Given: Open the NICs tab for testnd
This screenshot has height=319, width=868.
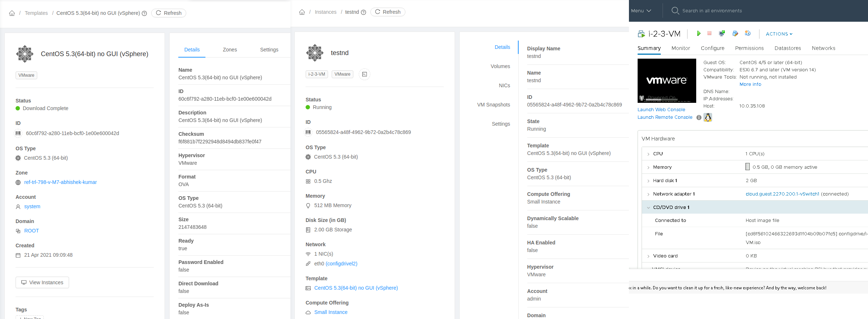Looking at the screenshot, I should [504, 85].
